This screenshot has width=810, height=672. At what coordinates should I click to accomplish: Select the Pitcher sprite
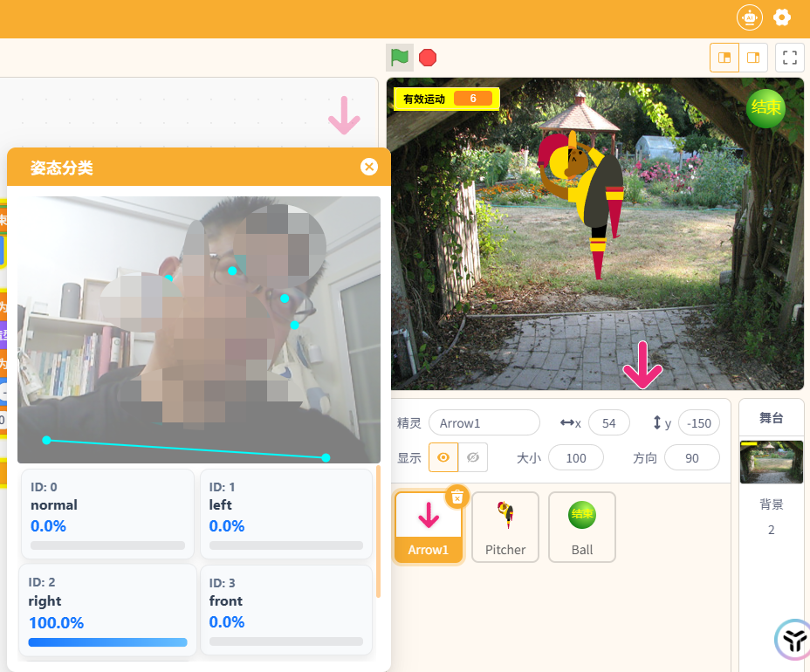tap(505, 526)
